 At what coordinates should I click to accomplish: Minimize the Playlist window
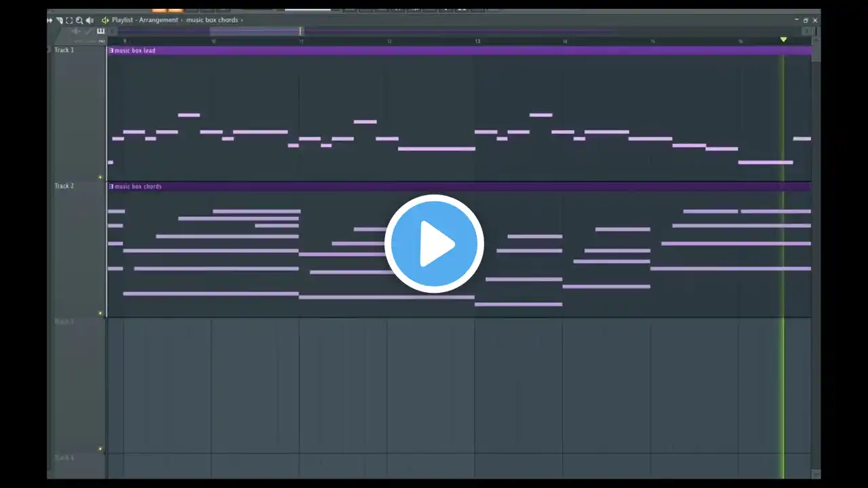pyautogui.click(x=797, y=20)
